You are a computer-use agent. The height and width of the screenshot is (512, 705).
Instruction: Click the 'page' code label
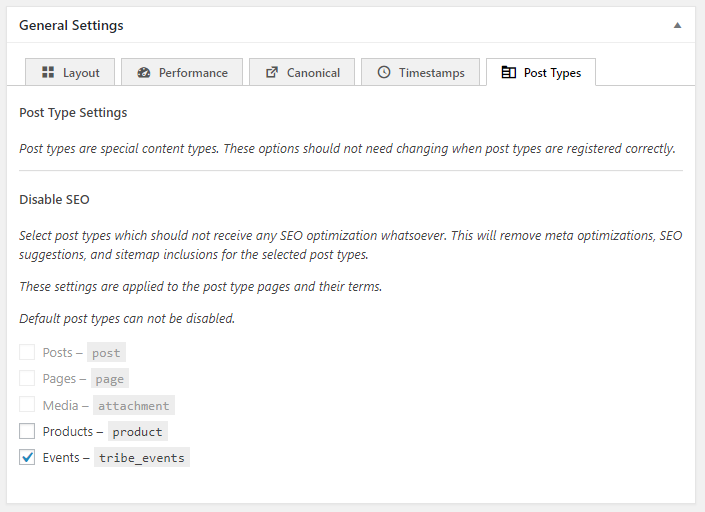point(110,378)
